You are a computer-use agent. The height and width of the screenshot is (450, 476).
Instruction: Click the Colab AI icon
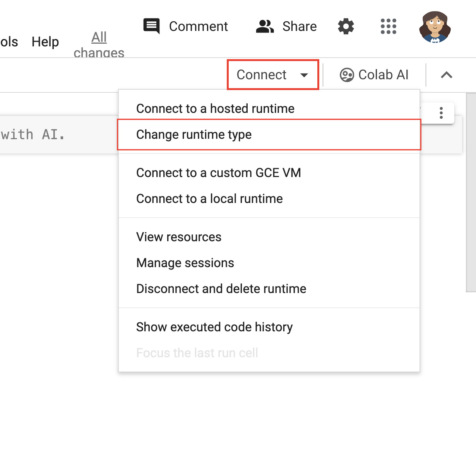click(347, 75)
